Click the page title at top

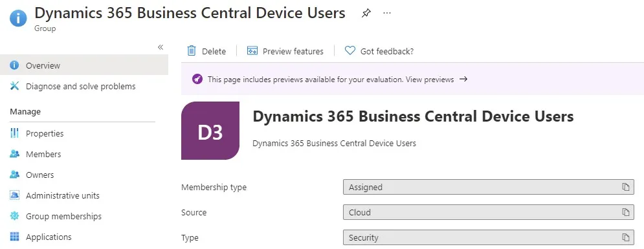[190, 13]
